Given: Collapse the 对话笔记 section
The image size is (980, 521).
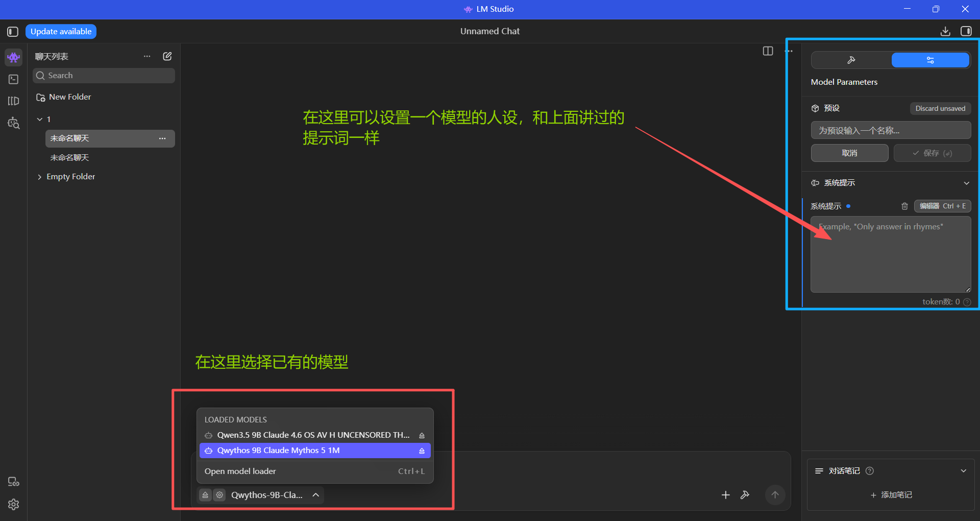Looking at the screenshot, I should (963, 471).
